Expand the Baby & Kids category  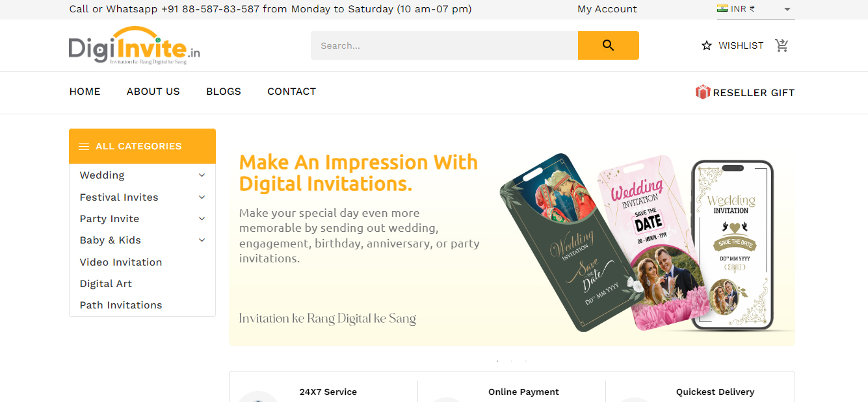click(202, 240)
